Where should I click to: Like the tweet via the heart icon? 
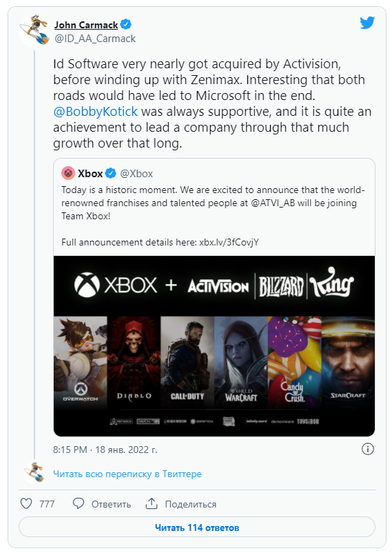[x=26, y=503]
